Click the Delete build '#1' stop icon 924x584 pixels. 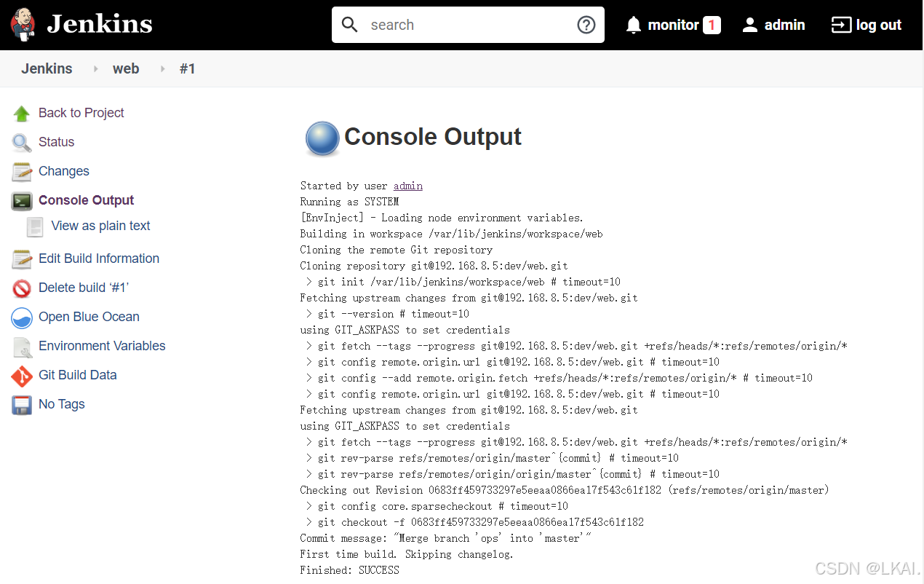point(20,287)
